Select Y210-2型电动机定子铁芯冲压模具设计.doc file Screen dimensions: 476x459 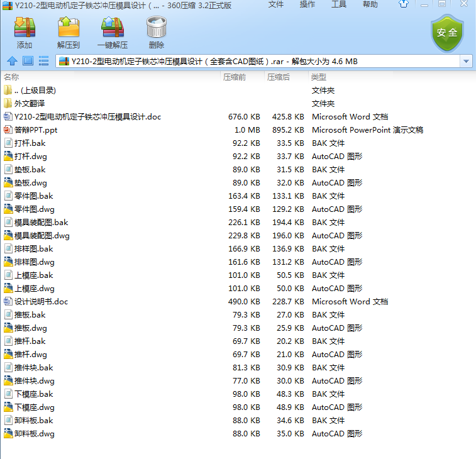click(88, 116)
